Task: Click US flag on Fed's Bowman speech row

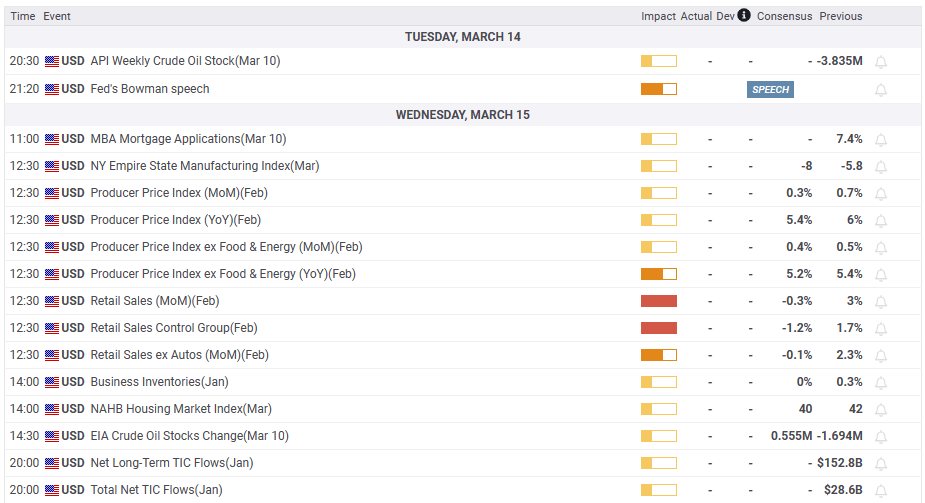Action: point(52,89)
